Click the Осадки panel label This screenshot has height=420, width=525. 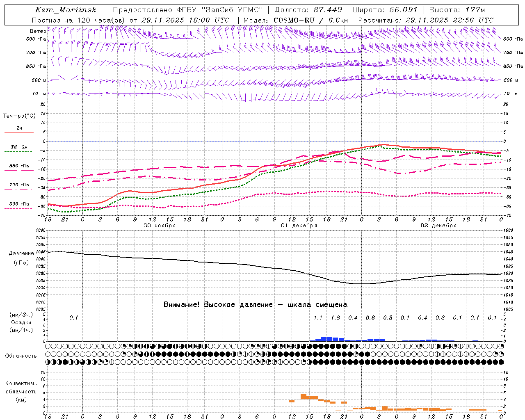coord(21,322)
